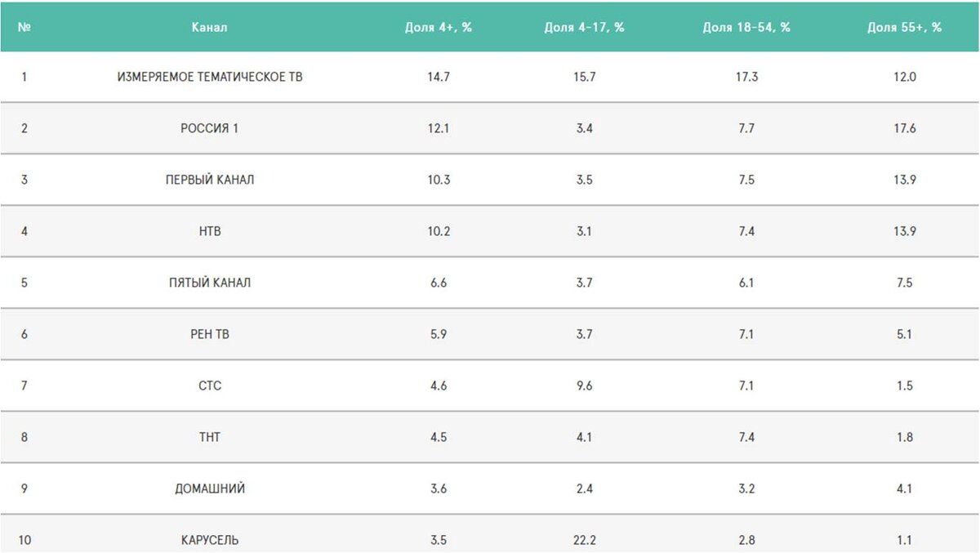Screen dimensions: 980x553
Task: Click the Доля 4-17, % header
Action: 585,27
